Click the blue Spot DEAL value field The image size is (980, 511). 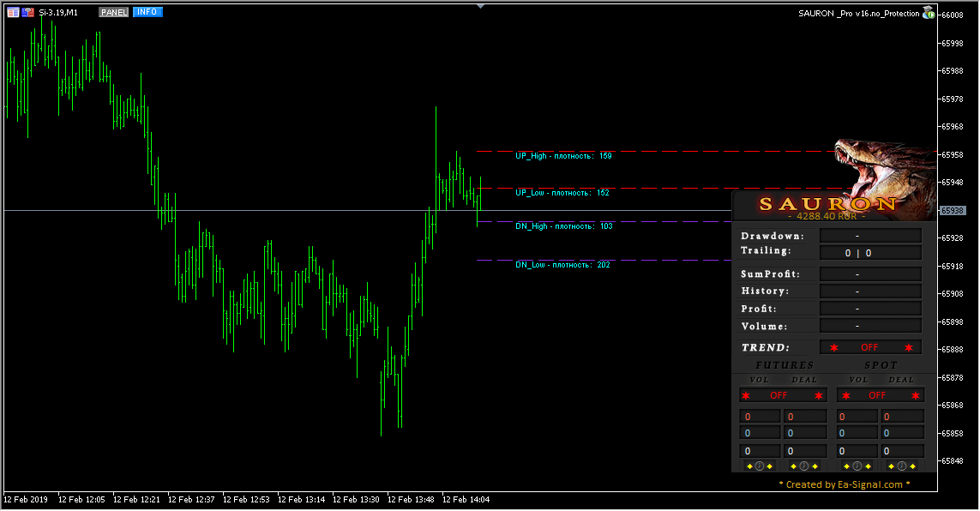click(903, 433)
